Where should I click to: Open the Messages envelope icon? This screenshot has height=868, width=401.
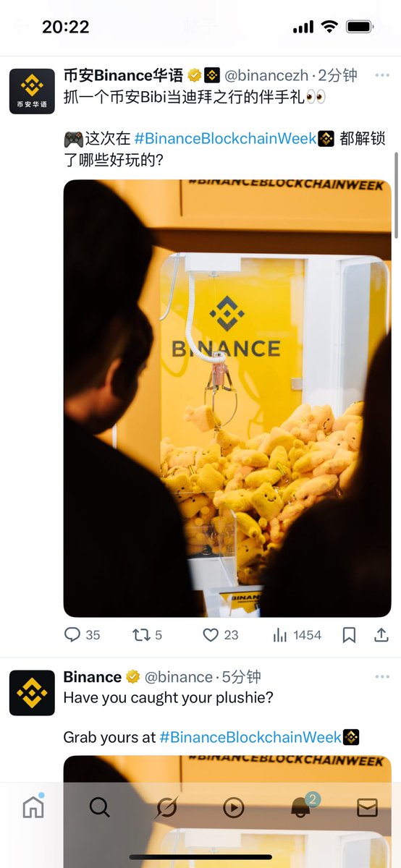point(367,807)
